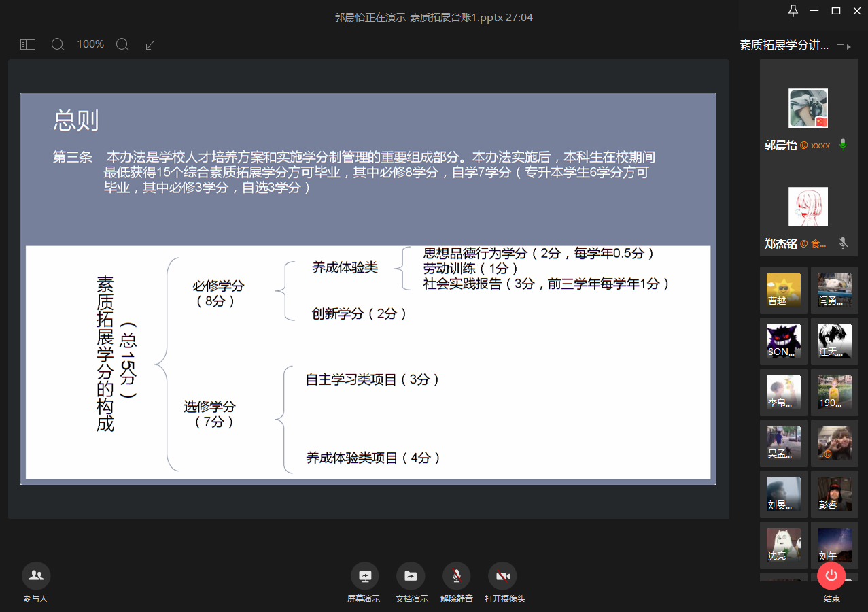End the meeting with red 结束 button

(x=831, y=576)
